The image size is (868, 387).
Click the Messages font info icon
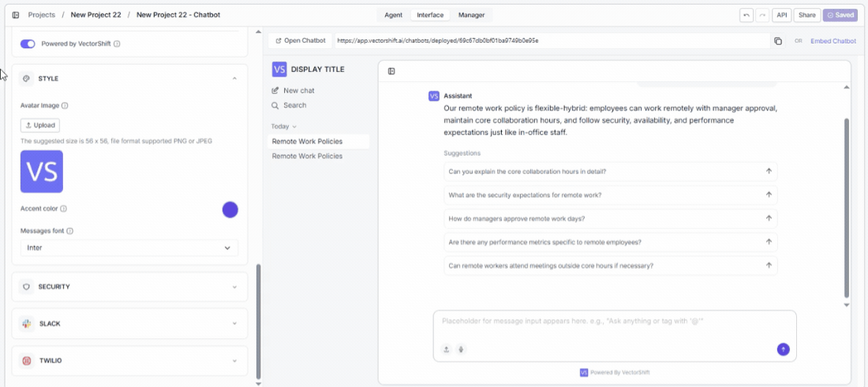[x=69, y=231]
